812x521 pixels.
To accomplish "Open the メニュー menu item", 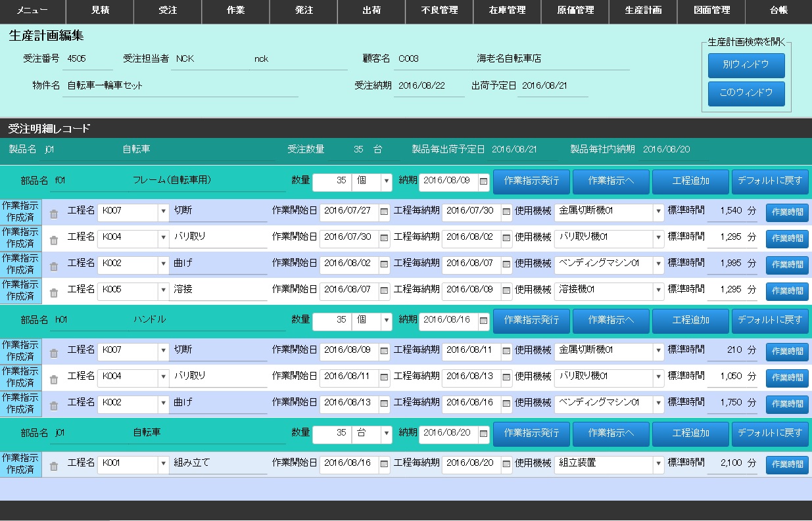I will pyautogui.click(x=33, y=11).
